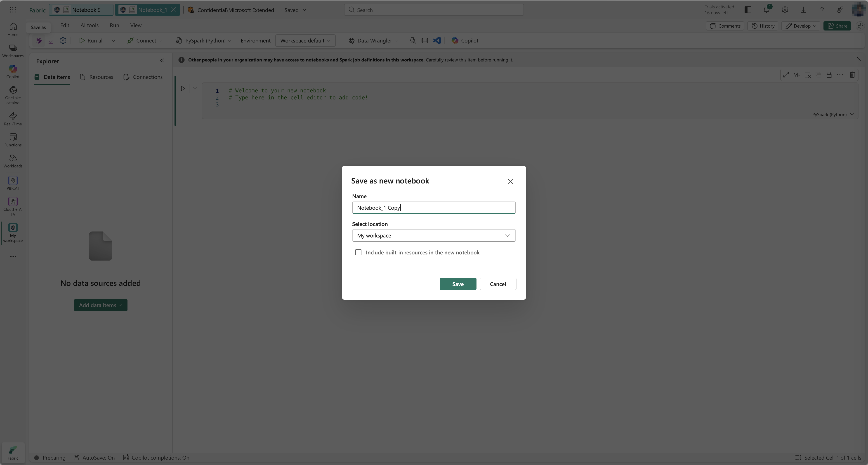Open Workspaces in left navigation

click(x=13, y=51)
